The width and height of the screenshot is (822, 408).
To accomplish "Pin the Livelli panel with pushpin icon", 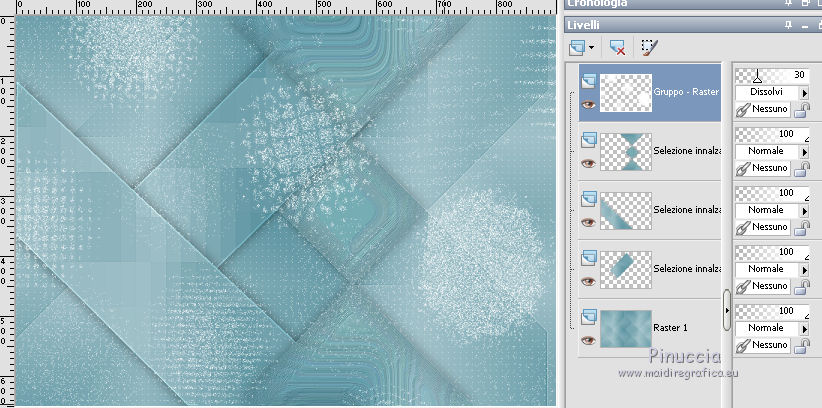I will coord(788,25).
